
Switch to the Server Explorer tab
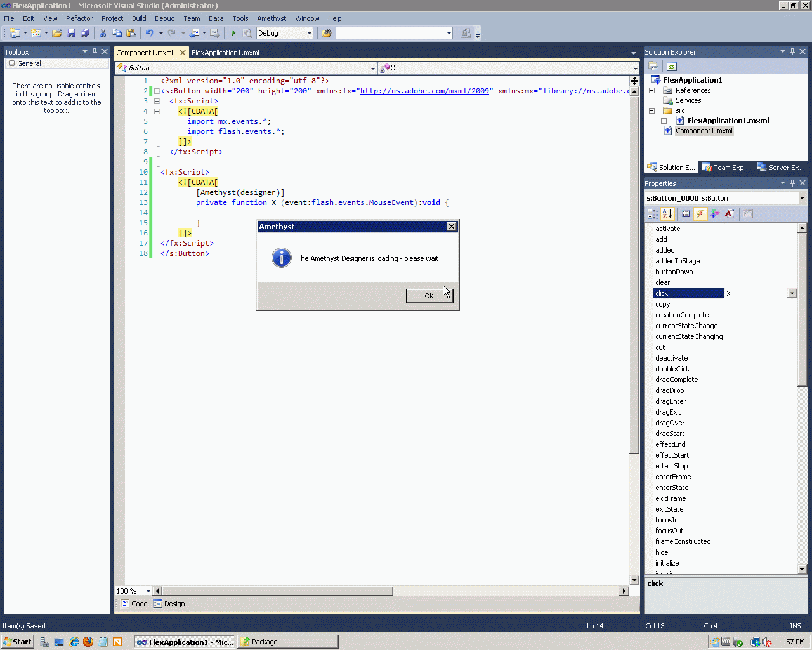(x=781, y=168)
